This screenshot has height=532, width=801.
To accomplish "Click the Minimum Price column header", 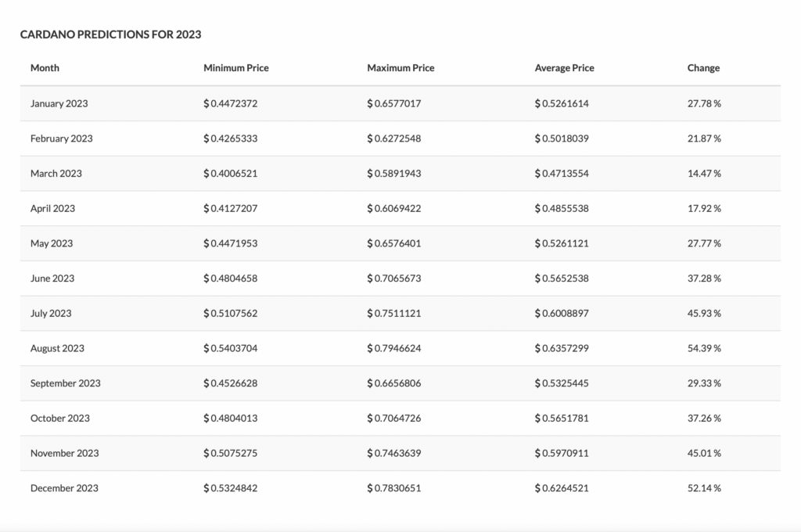I will [x=236, y=67].
